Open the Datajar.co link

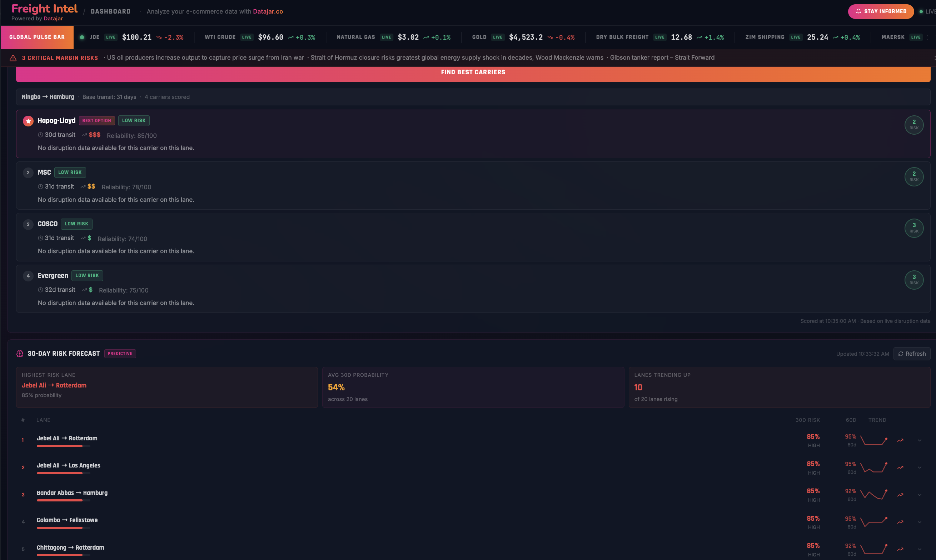click(x=268, y=11)
